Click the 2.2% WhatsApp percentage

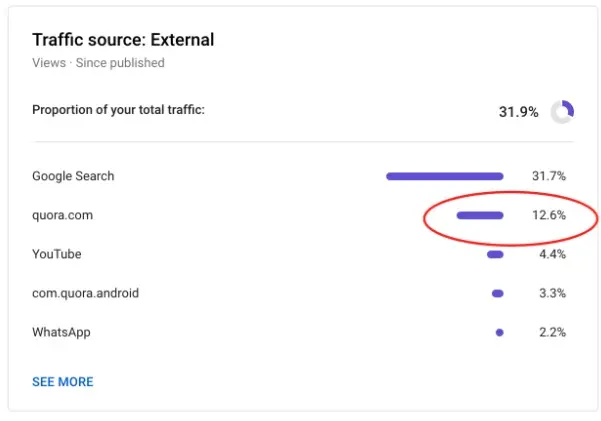click(551, 332)
